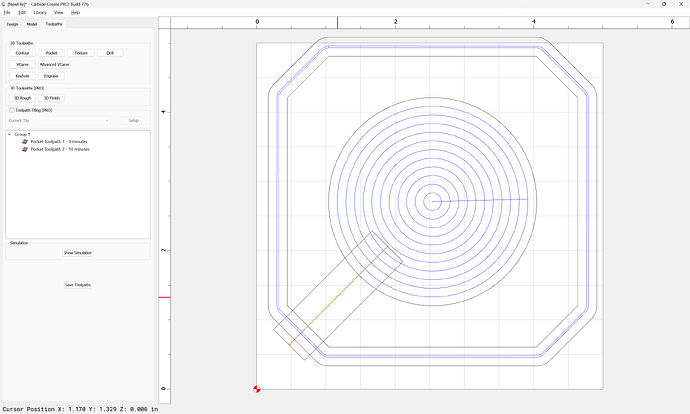Create a Contour toolpath
Viewport: 690px width, 414px height.
click(x=22, y=53)
